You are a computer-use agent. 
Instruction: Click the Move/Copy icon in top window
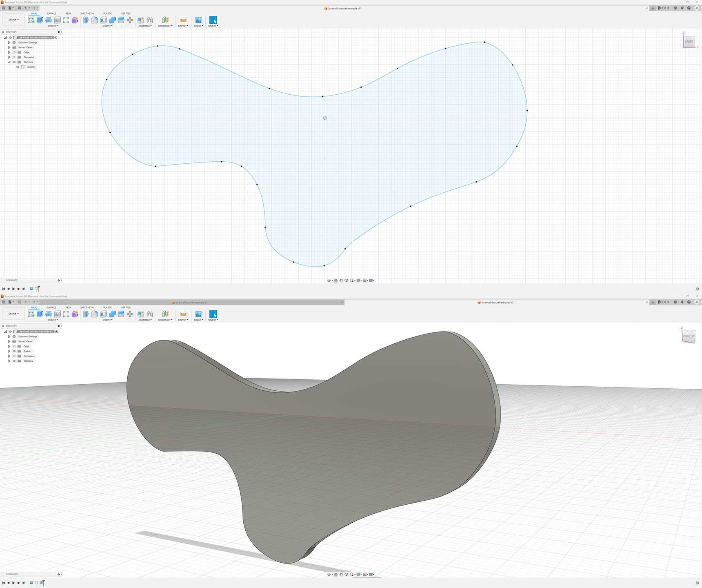tap(130, 20)
